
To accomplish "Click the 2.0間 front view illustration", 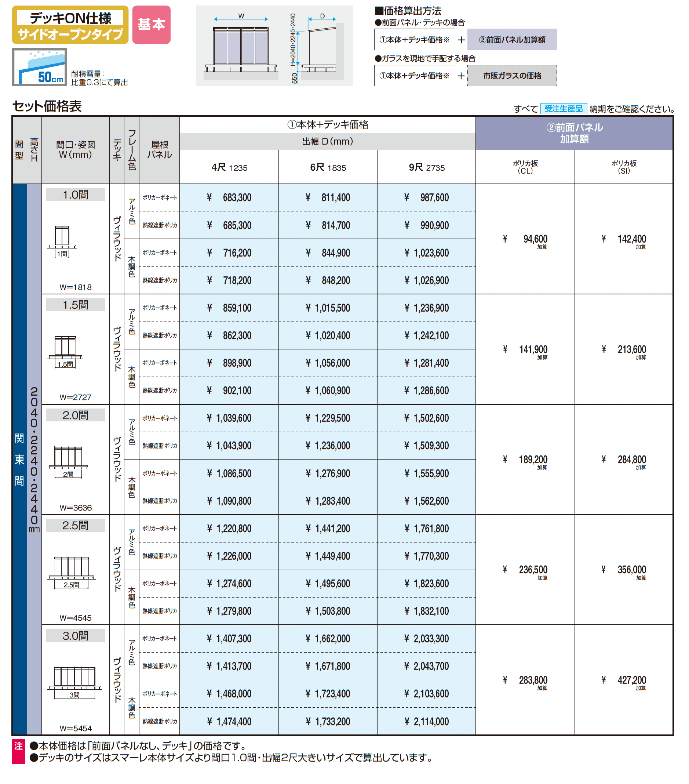I will point(68,462).
